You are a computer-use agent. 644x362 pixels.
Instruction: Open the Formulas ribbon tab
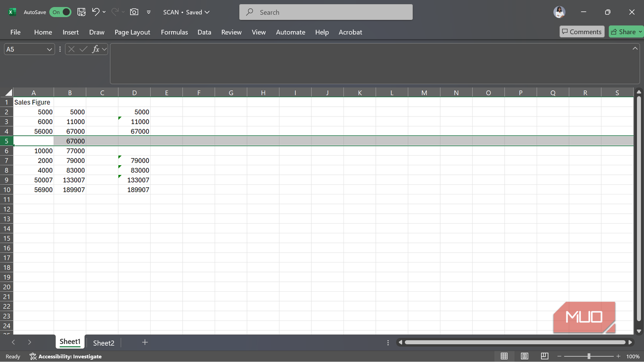tap(174, 32)
